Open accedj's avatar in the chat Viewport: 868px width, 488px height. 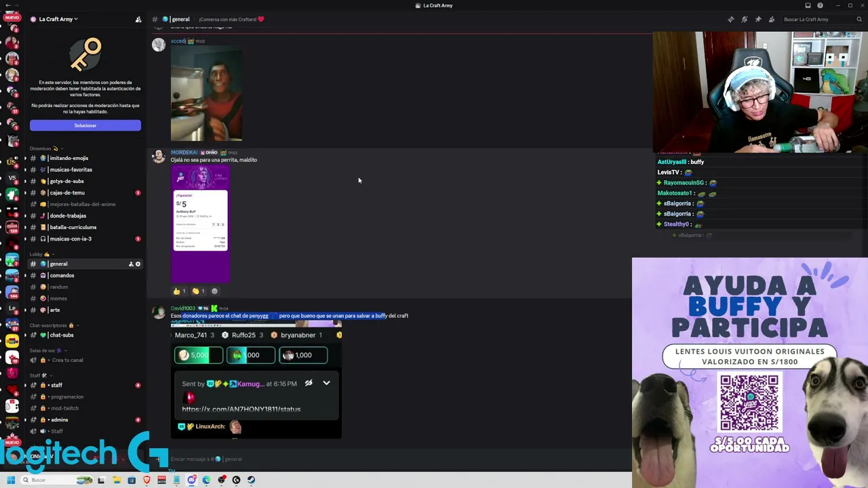[159, 45]
